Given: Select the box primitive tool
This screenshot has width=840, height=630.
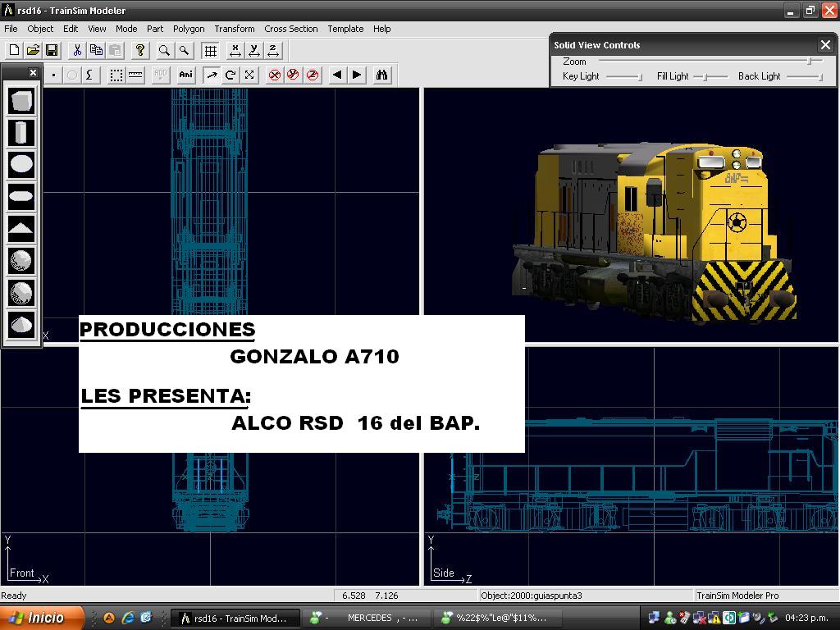Looking at the screenshot, I should tap(21, 101).
